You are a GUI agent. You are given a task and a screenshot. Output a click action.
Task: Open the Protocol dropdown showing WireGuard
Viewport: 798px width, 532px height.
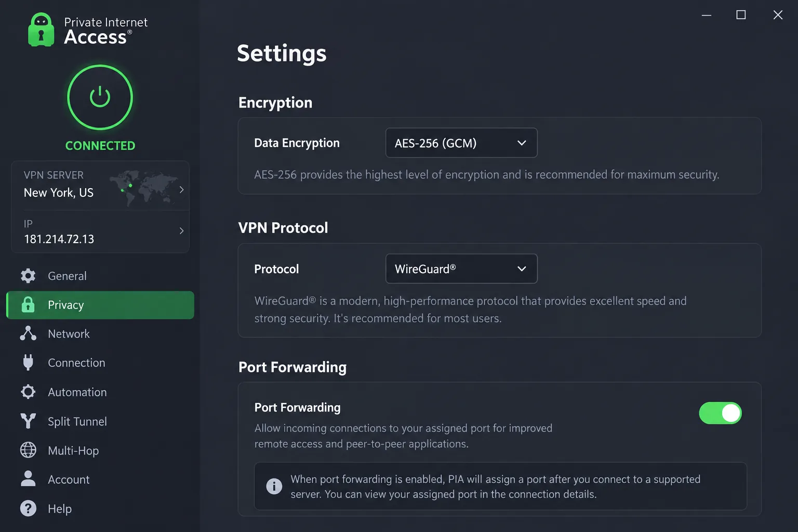coord(461,269)
